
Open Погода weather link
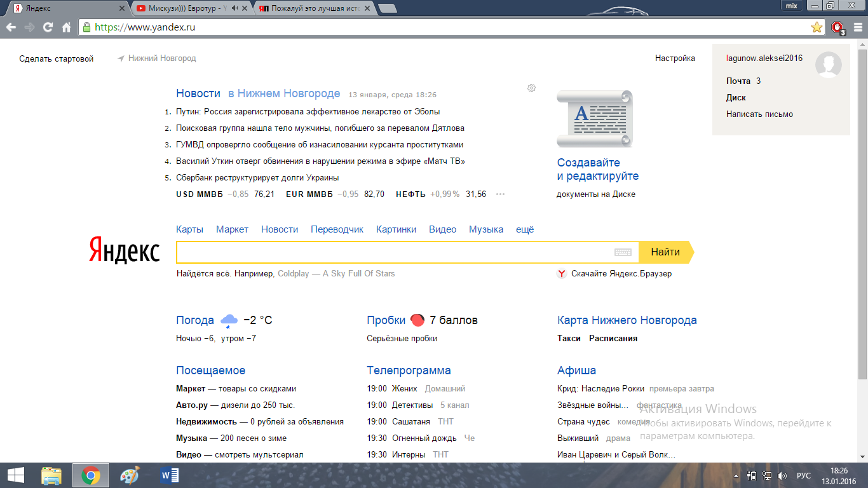coord(195,320)
